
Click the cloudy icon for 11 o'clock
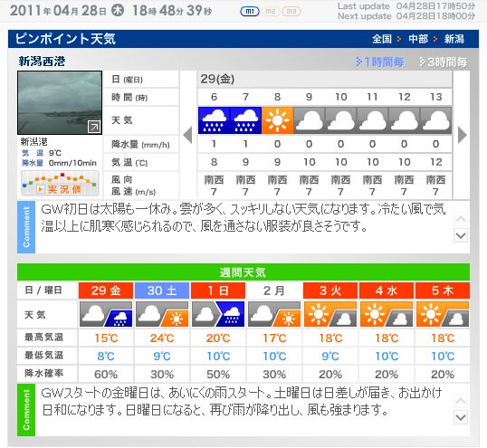[372, 120]
